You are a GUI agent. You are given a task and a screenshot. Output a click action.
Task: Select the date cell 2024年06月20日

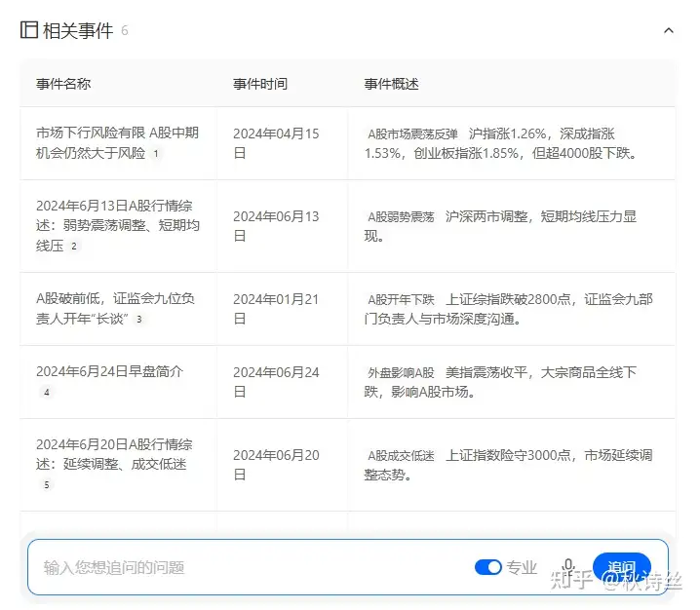(276, 465)
